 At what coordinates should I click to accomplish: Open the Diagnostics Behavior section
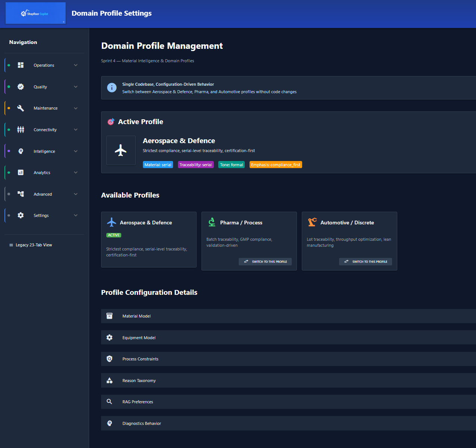[142, 423]
